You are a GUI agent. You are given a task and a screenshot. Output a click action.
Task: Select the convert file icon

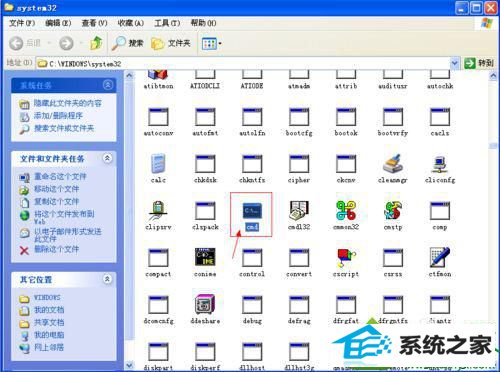(299, 258)
